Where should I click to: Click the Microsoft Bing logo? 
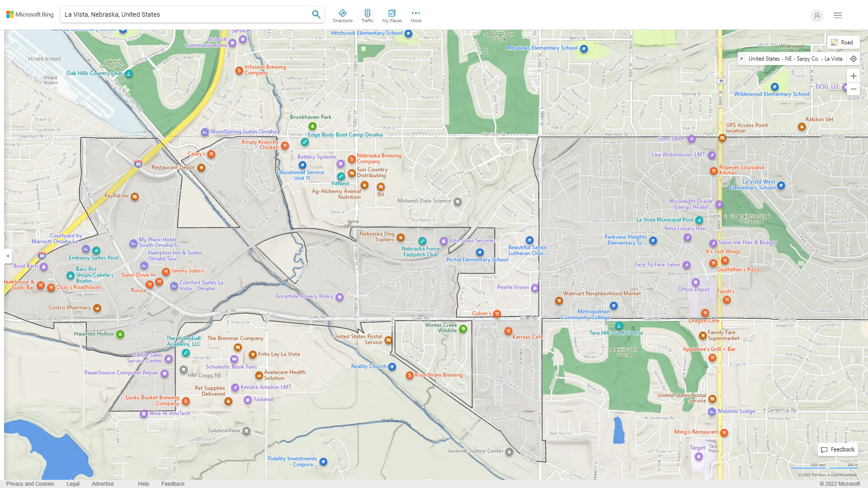click(x=29, y=14)
